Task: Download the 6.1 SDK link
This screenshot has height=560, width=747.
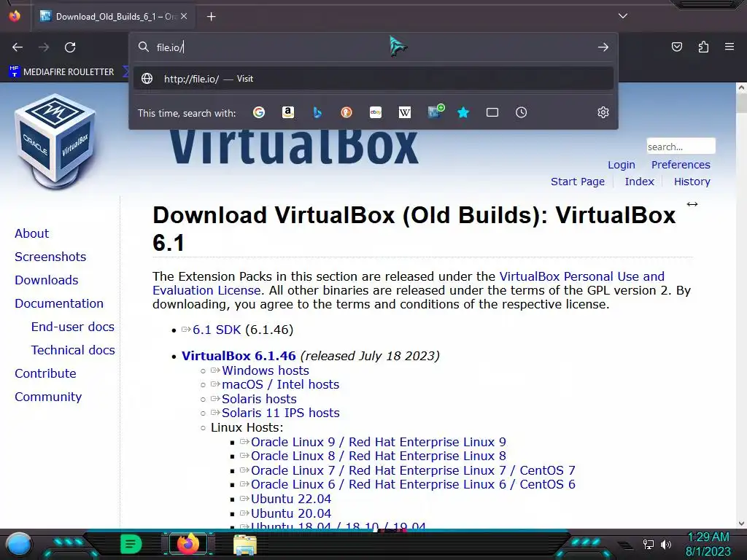Action: 216,330
